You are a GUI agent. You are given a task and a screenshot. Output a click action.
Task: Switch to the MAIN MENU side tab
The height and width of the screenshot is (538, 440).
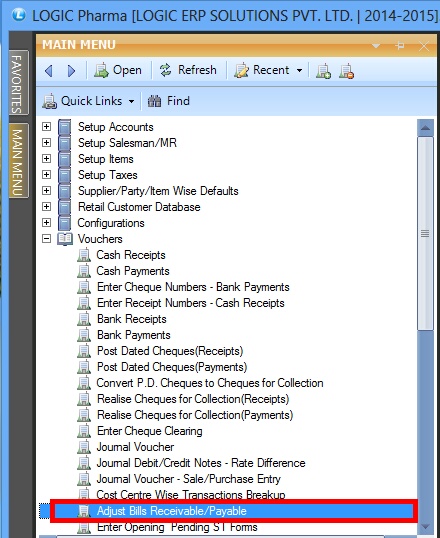(x=18, y=161)
